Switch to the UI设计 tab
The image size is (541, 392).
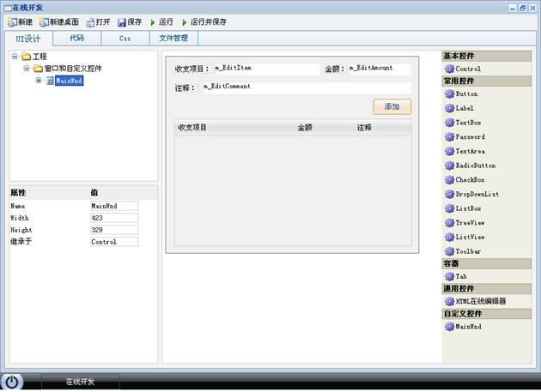pos(28,39)
